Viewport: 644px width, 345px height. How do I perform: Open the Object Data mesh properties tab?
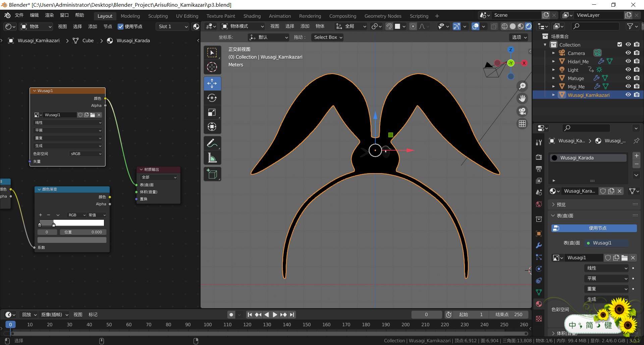click(x=539, y=292)
